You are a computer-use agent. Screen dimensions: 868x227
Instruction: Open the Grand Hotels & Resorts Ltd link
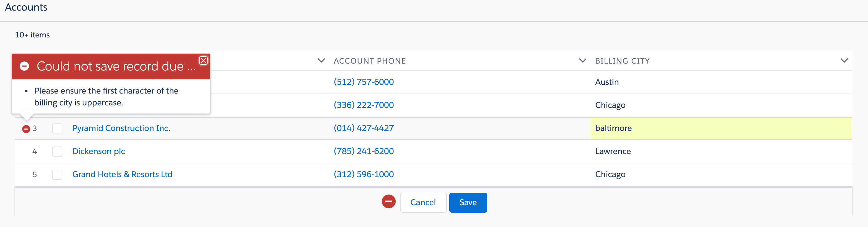122,175
